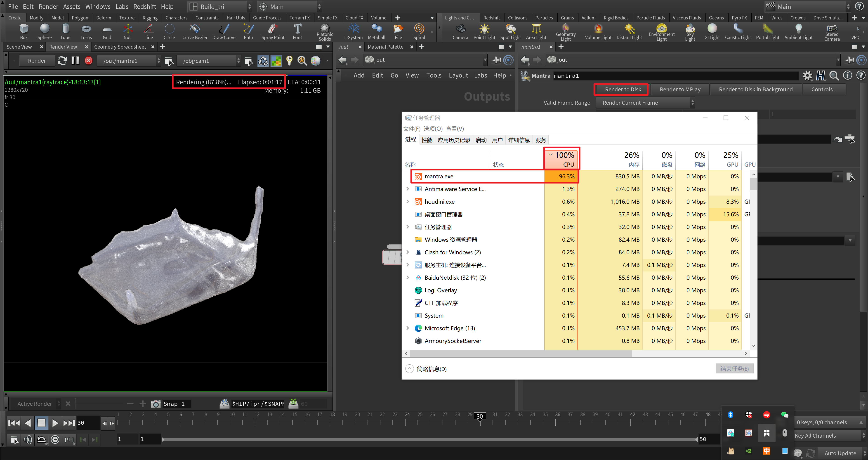Select the Sphere shelf tool
868x460 pixels.
pos(45,32)
